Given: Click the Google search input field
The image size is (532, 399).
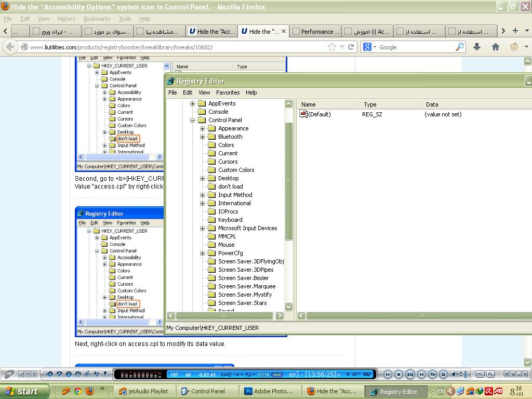Looking at the screenshot, I should 416,47.
